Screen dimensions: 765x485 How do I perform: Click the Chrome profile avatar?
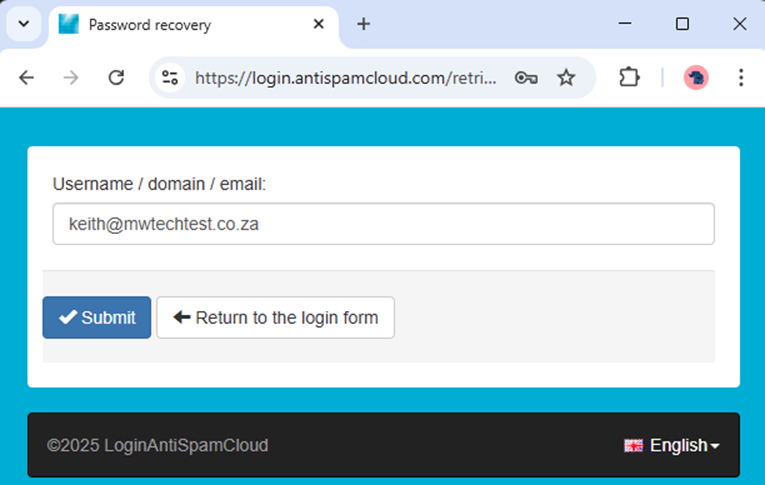(696, 78)
